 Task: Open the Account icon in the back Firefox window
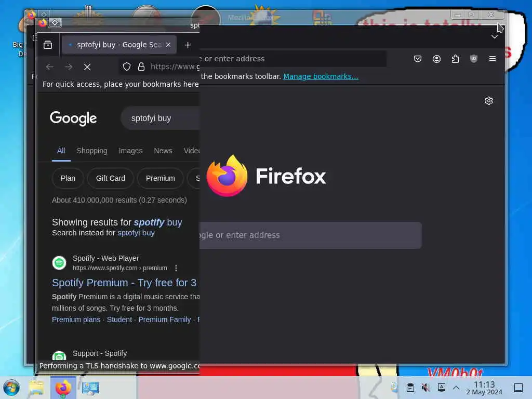[x=436, y=59]
